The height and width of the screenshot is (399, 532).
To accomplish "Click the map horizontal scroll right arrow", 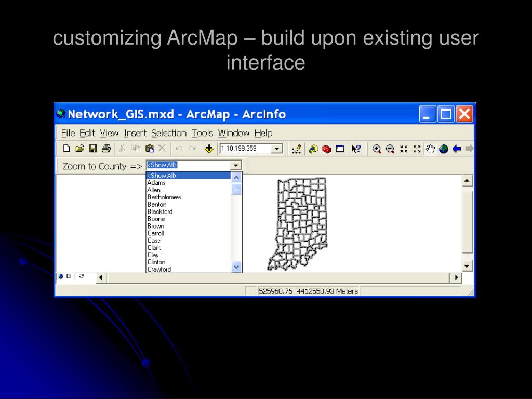I will click(x=456, y=277).
